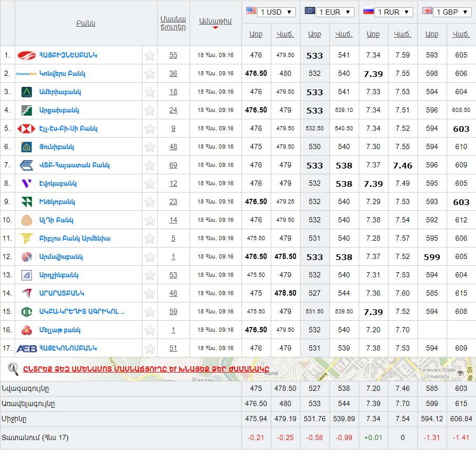
Task: Sort by Ամսաթիվ date column header
Action: 215,21
